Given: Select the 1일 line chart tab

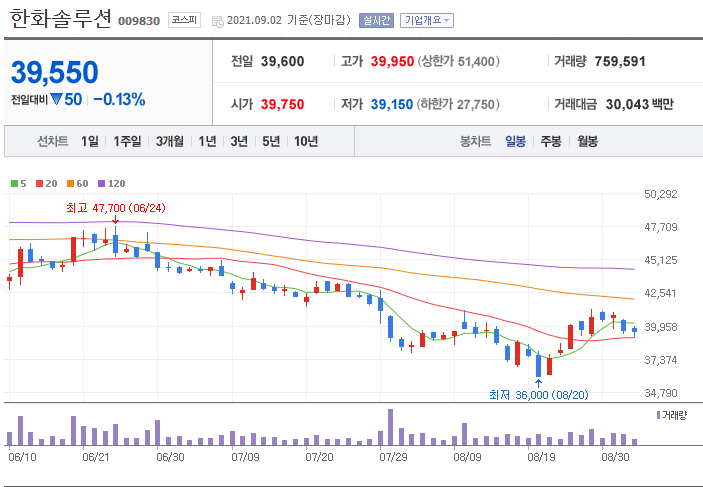Looking at the screenshot, I should [x=90, y=141].
